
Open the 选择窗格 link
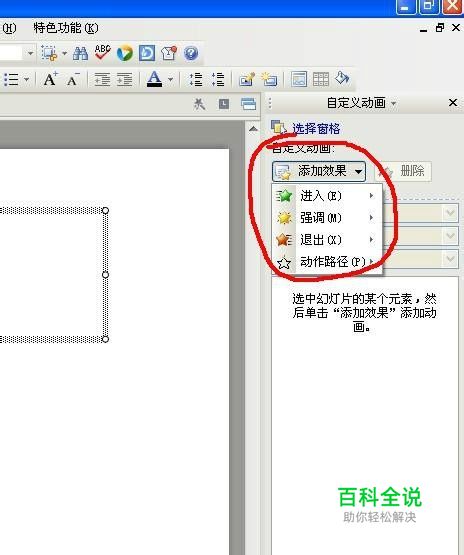point(316,128)
